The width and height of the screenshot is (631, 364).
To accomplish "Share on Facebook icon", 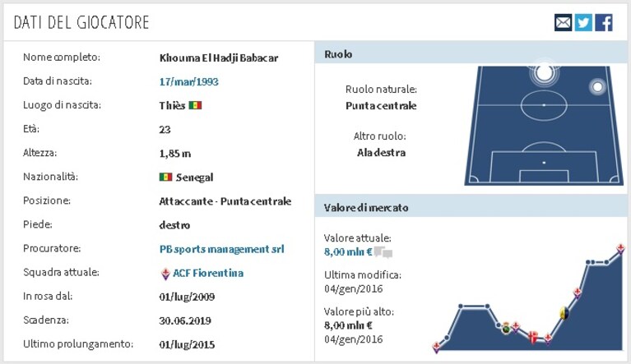I will click(604, 22).
